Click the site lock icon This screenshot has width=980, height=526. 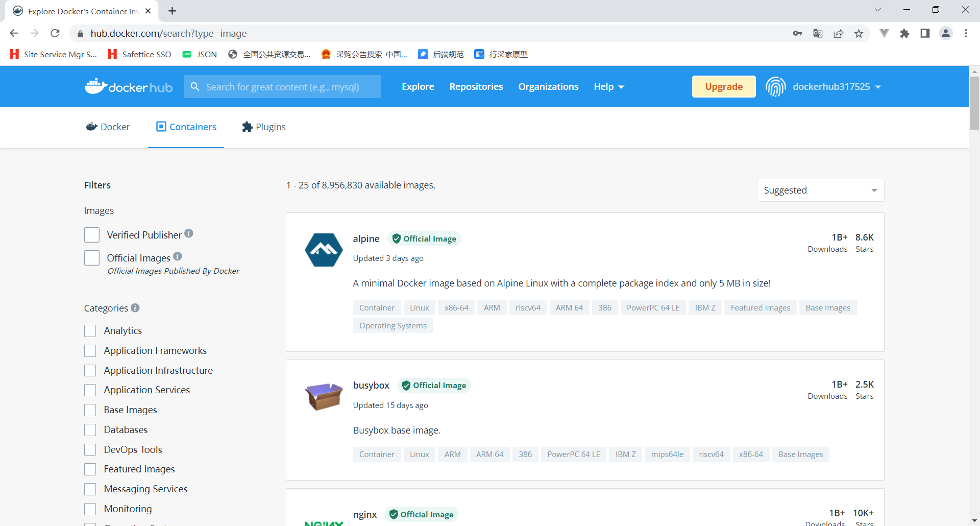click(x=80, y=34)
